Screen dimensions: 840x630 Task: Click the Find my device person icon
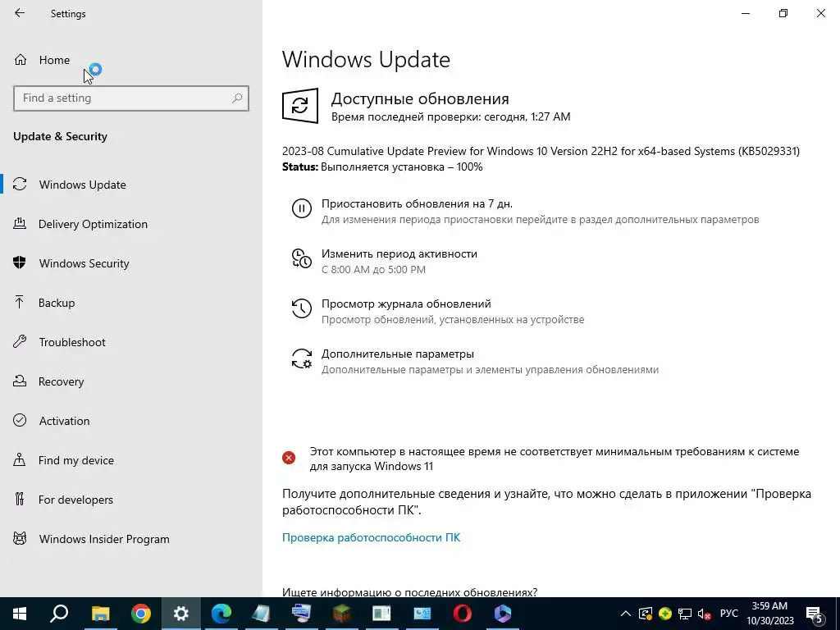coord(20,459)
